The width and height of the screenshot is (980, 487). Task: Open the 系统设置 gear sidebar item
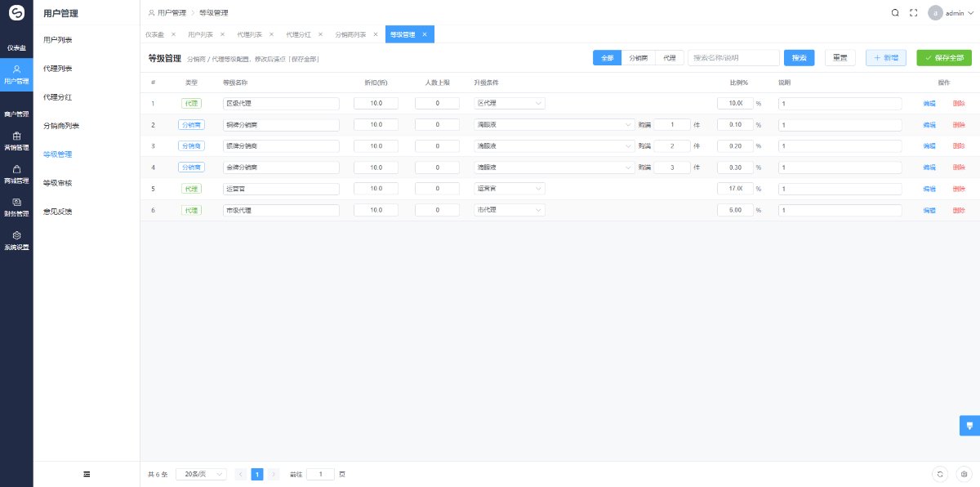16,240
